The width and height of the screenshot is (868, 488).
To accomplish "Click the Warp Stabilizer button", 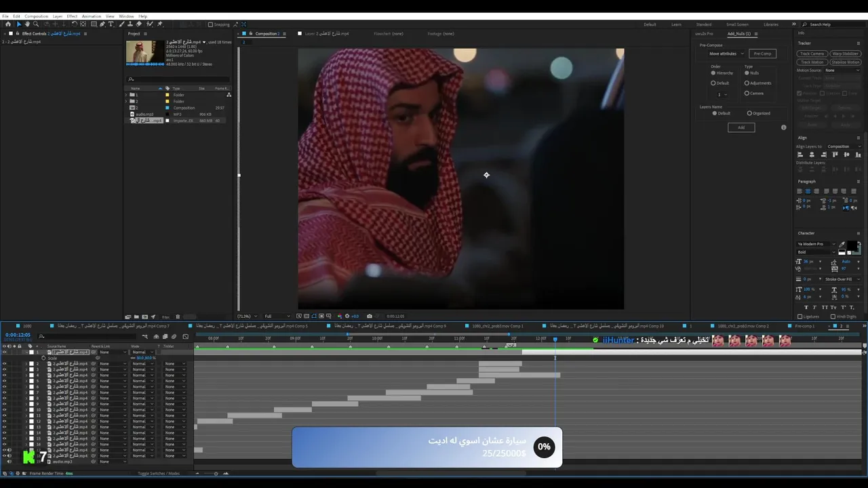I will (845, 54).
